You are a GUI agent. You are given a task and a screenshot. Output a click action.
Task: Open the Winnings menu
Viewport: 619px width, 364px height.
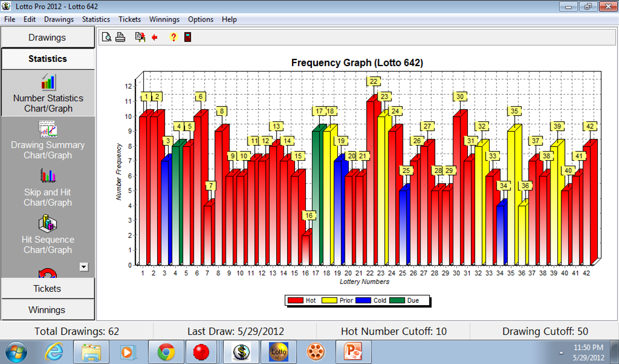[164, 19]
